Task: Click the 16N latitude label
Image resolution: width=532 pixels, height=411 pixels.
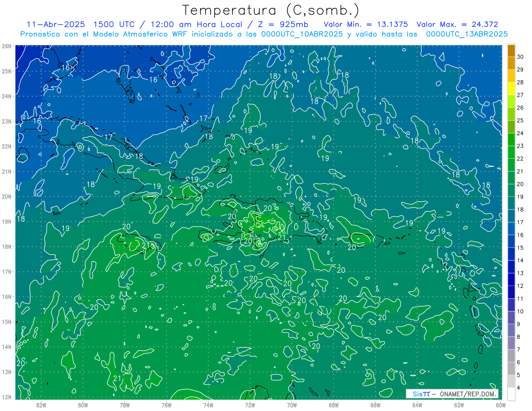Action: click(6, 297)
